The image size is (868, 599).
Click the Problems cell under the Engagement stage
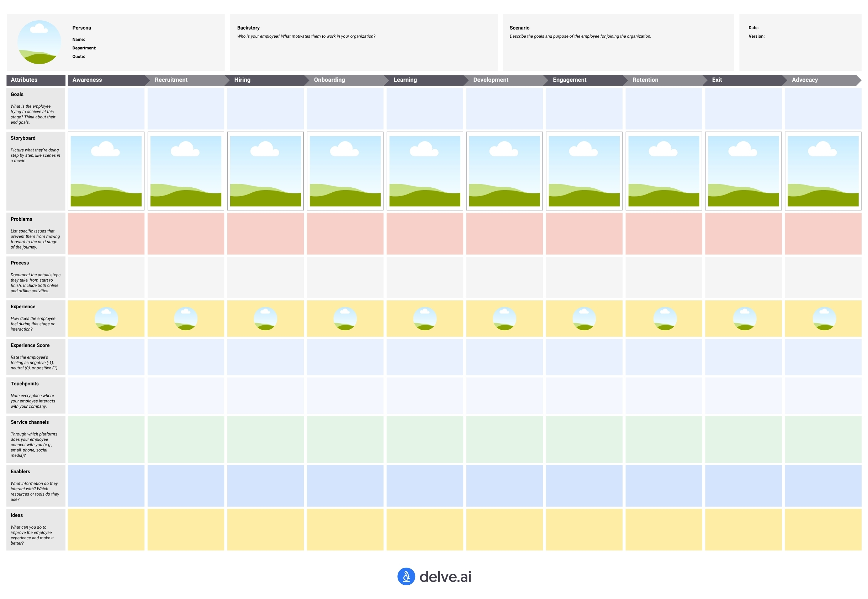[x=584, y=234]
